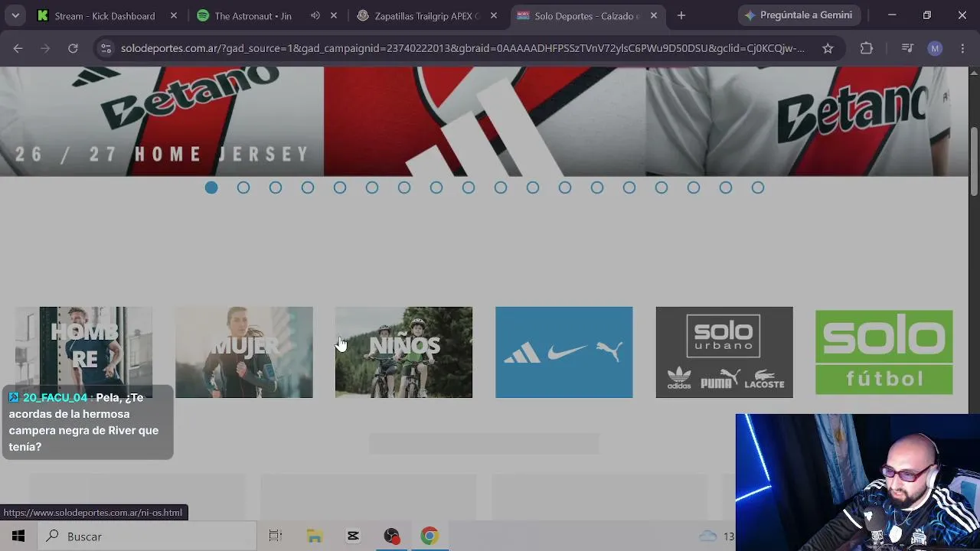The image size is (980, 551).
Task: Mute the Spotify tab audio icon
Action: [x=315, y=15]
